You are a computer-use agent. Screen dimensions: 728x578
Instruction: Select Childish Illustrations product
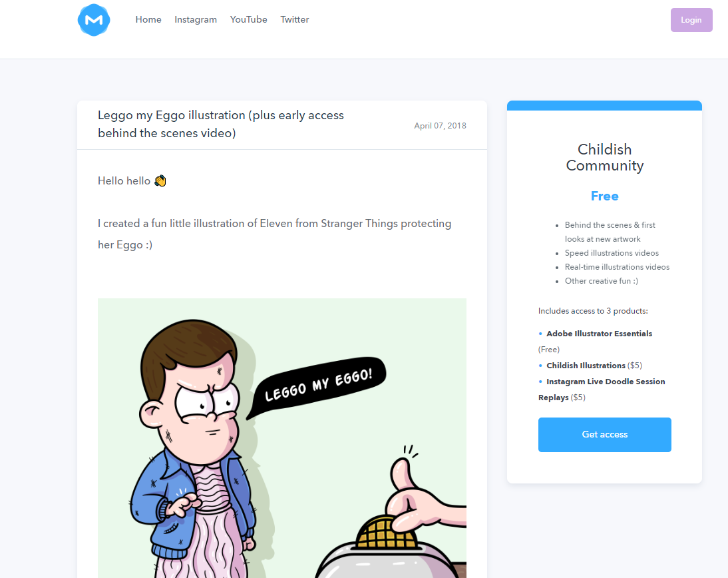pos(586,366)
